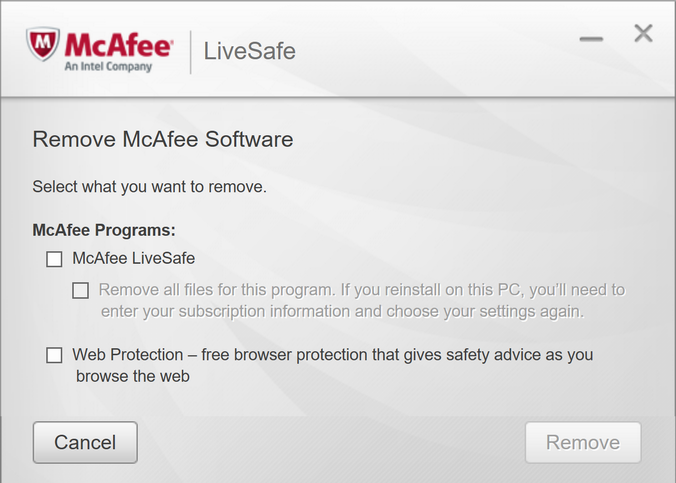Enable the Web Protection checkbox
Viewport: 676px width, 483px height.
coord(54,355)
